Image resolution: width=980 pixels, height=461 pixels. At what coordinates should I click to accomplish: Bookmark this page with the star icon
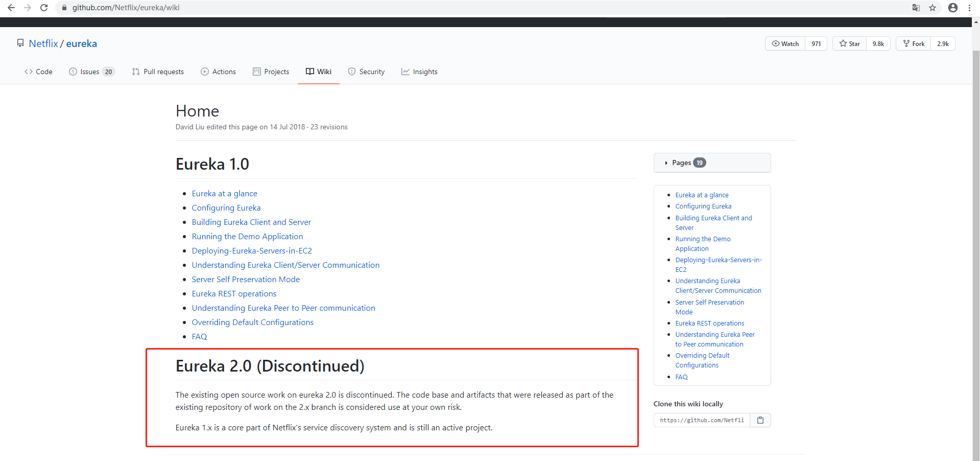tap(933, 8)
